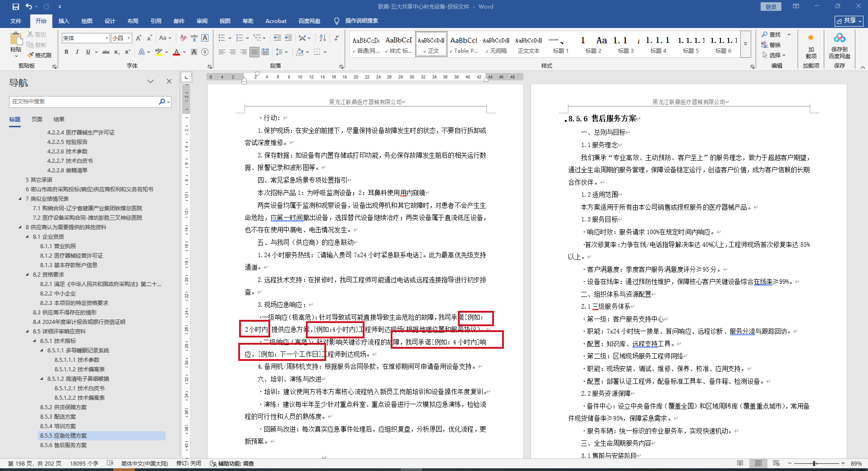The height and width of the screenshot is (471, 868).
Task: Save to Baidu Netdisk (保存到百度网盘)
Action: pyautogui.click(x=839, y=46)
